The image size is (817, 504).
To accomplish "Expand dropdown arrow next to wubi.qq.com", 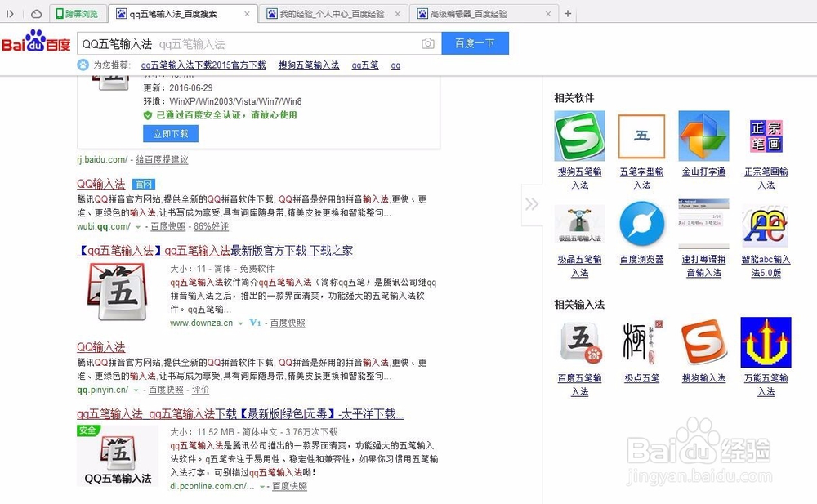I will (138, 227).
